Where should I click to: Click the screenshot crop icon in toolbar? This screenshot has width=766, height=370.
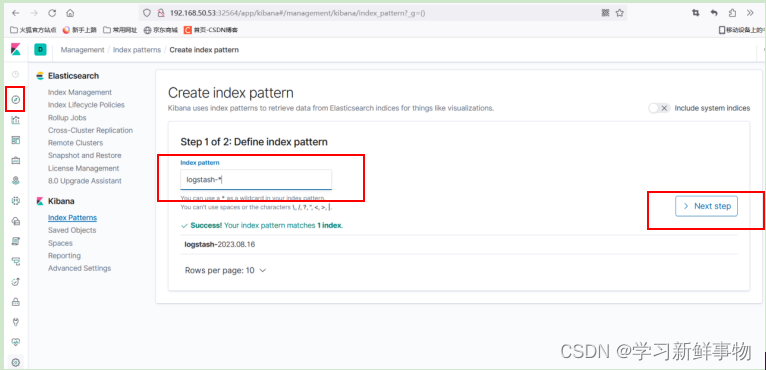click(x=695, y=13)
